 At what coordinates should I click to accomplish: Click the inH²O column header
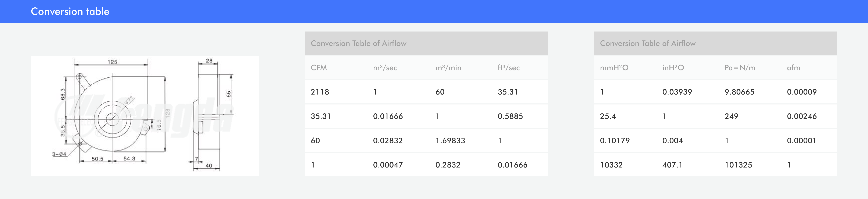pyautogui.click(x=673, y=67)
